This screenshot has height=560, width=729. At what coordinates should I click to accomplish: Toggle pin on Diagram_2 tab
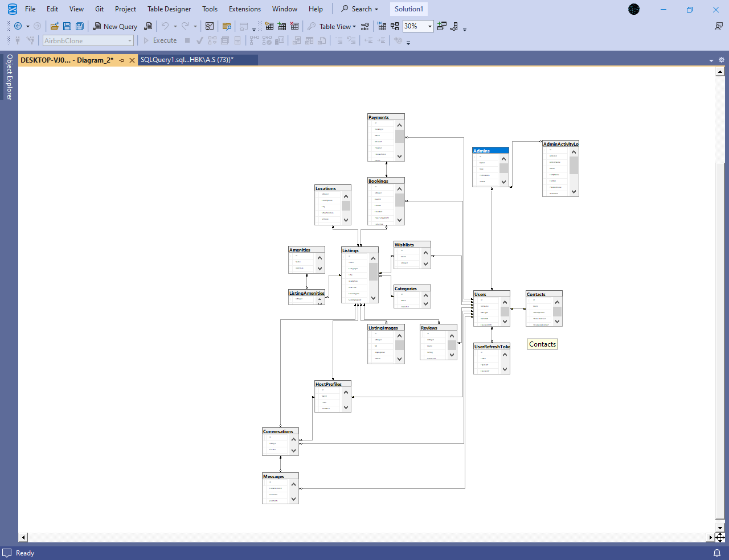coord(121,60)
